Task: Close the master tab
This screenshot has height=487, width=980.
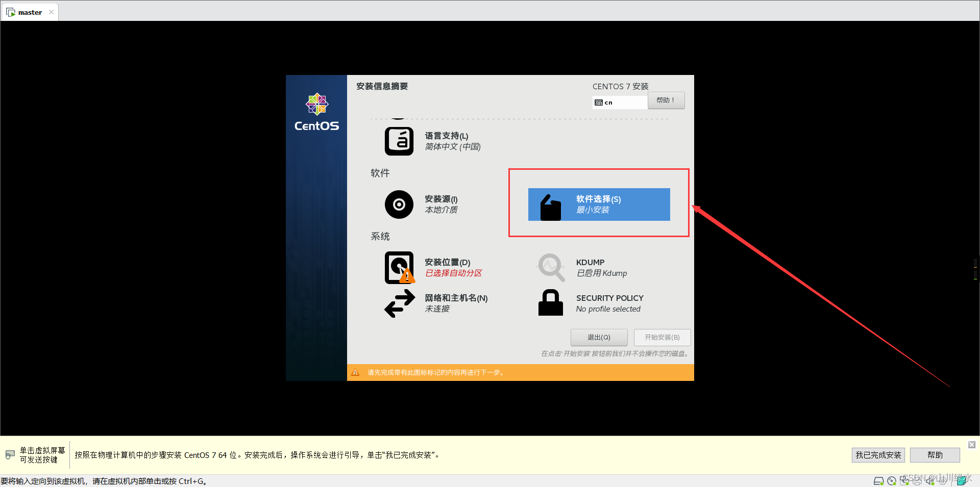Action: (51, 12)
